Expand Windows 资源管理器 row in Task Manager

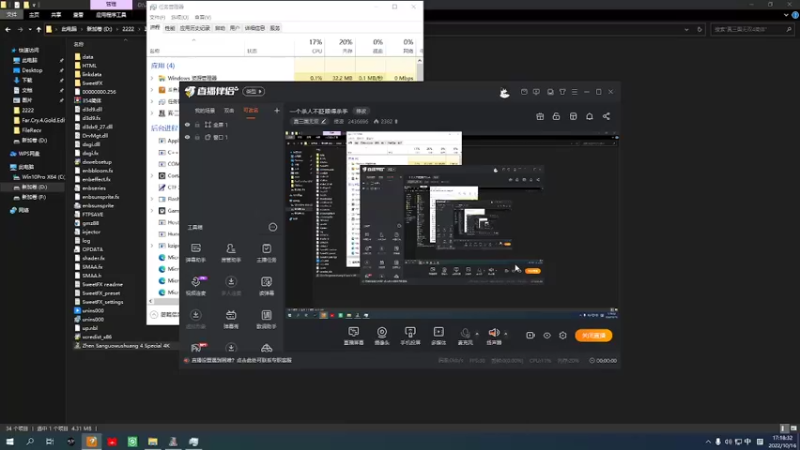point(152,78)
